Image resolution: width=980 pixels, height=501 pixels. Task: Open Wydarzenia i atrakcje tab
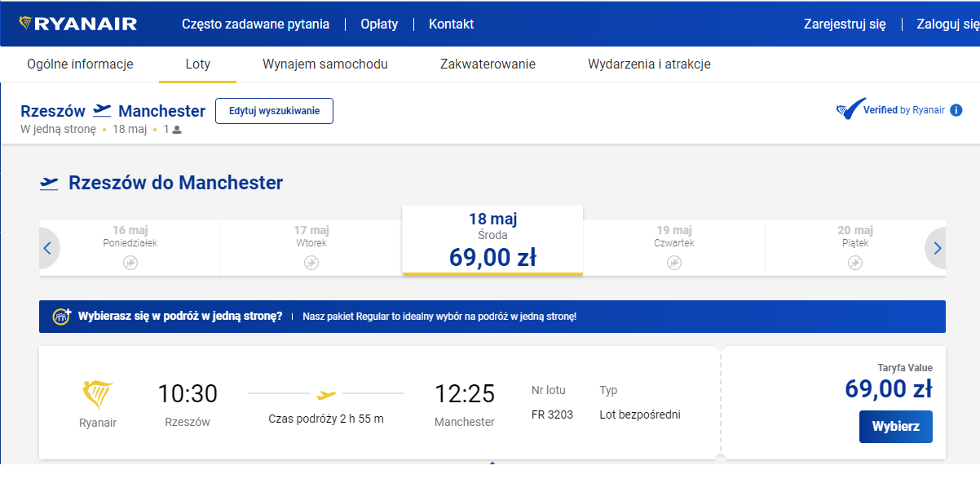point(649,64)
